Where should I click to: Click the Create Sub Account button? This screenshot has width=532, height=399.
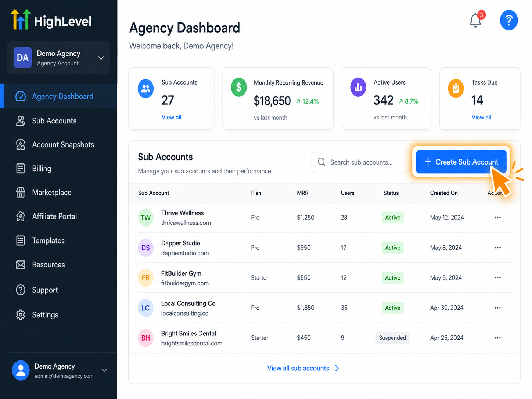pyautogui.click(x=461, y=162)
